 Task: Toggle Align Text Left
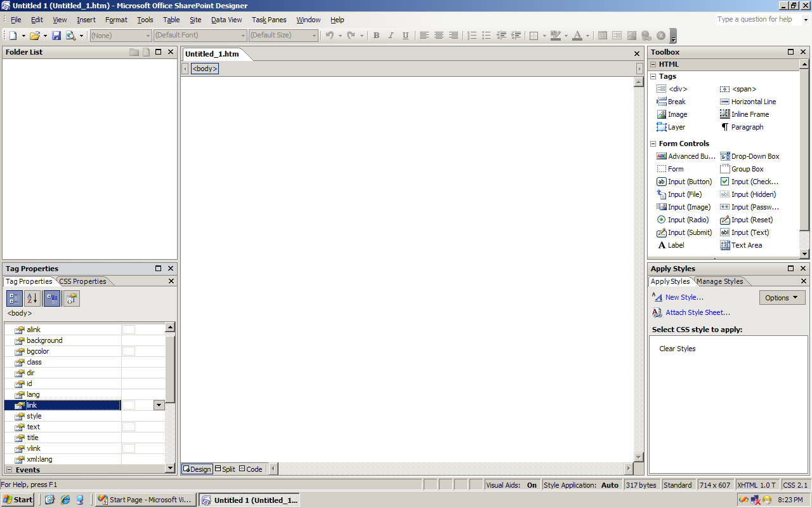(424, 36)
